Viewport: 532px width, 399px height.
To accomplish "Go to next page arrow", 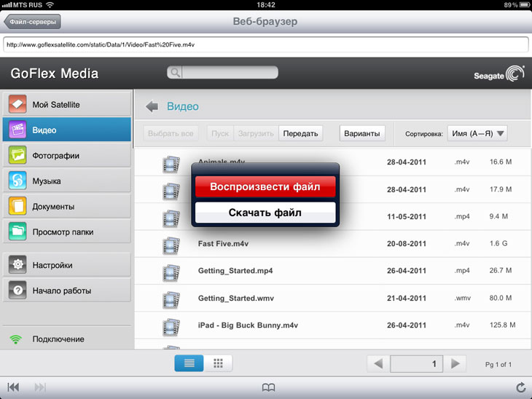I will (x=454, y=363).
